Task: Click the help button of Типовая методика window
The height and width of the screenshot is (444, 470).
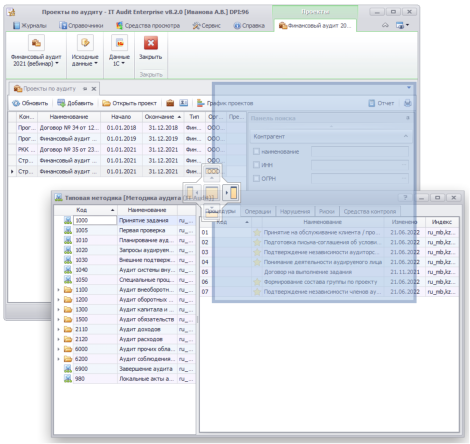Action: pyautogui.click(x=405, y=198)
